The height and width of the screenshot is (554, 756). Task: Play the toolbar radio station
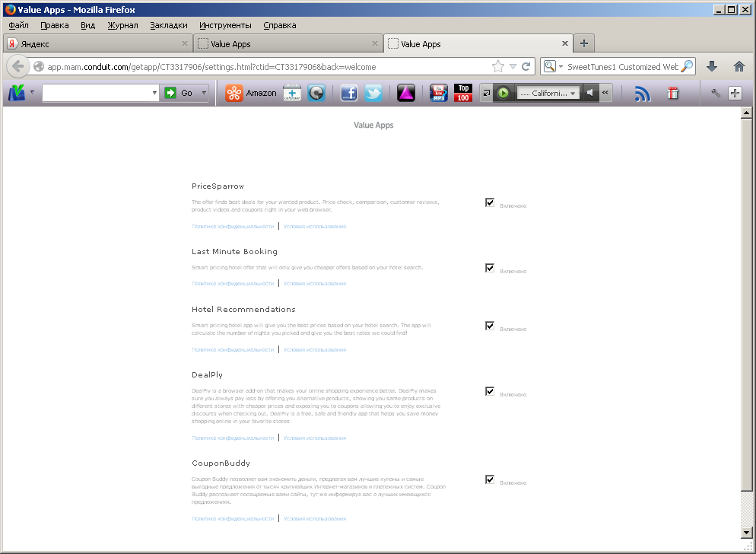tap(503, 93)
